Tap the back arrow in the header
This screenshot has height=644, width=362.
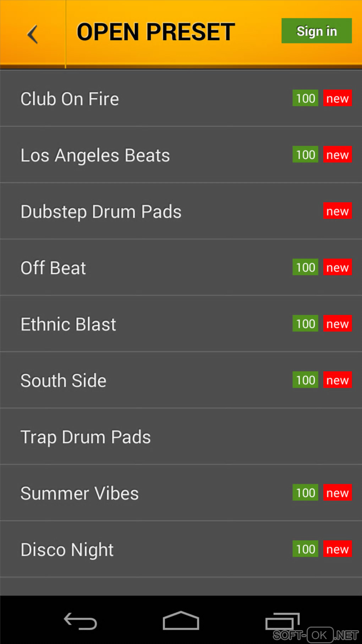pos(33,34)
